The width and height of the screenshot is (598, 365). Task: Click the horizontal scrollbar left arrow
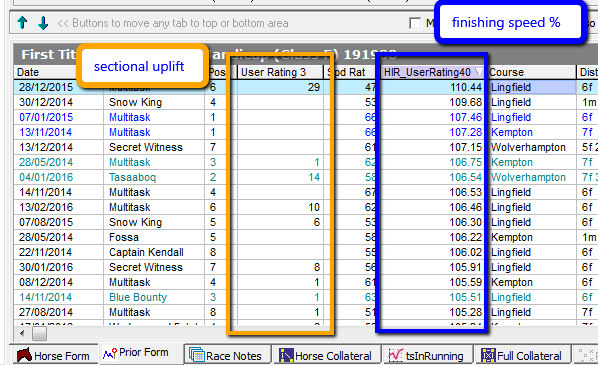(x=23, y=334)
